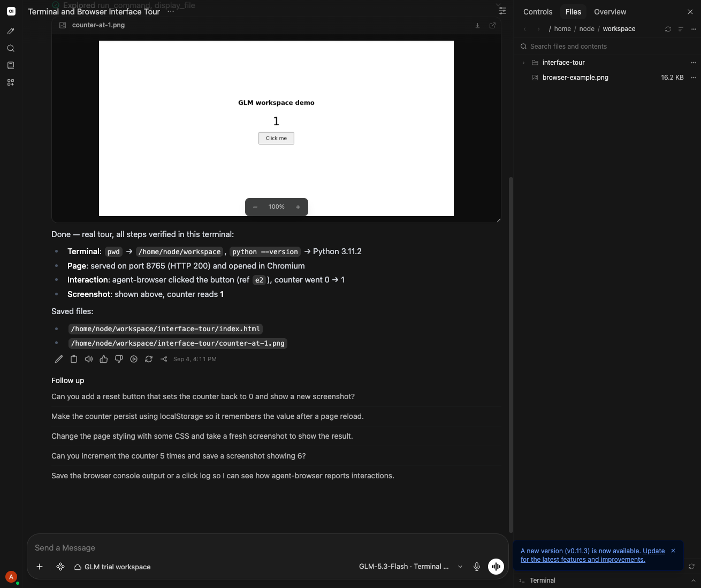The height and width of the screenshot is (588, 701).
Task: Select follow-up about saving browser console output
Action: click(x=276, y=476)
